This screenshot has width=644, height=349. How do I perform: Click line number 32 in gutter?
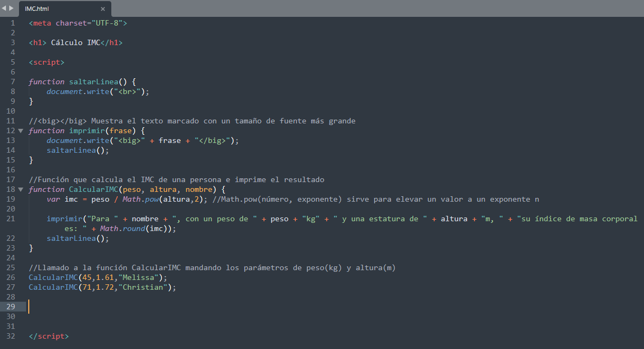pyautogui.click(x=11, y=336)
